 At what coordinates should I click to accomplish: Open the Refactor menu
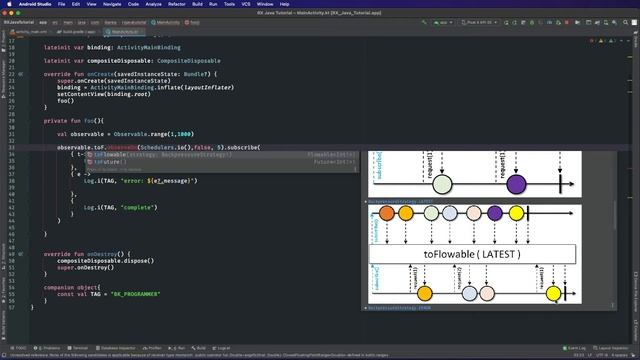coord(177,4)
